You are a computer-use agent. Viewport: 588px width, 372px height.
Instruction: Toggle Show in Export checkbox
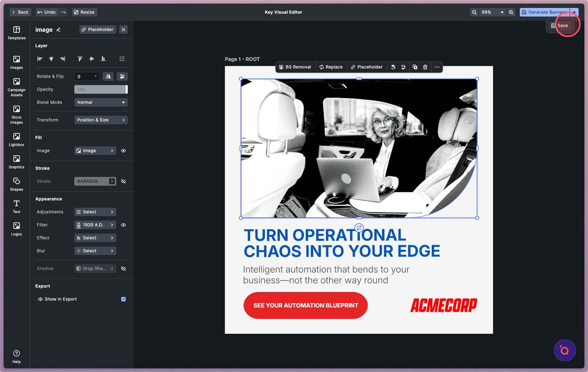[x=123, y=299]
